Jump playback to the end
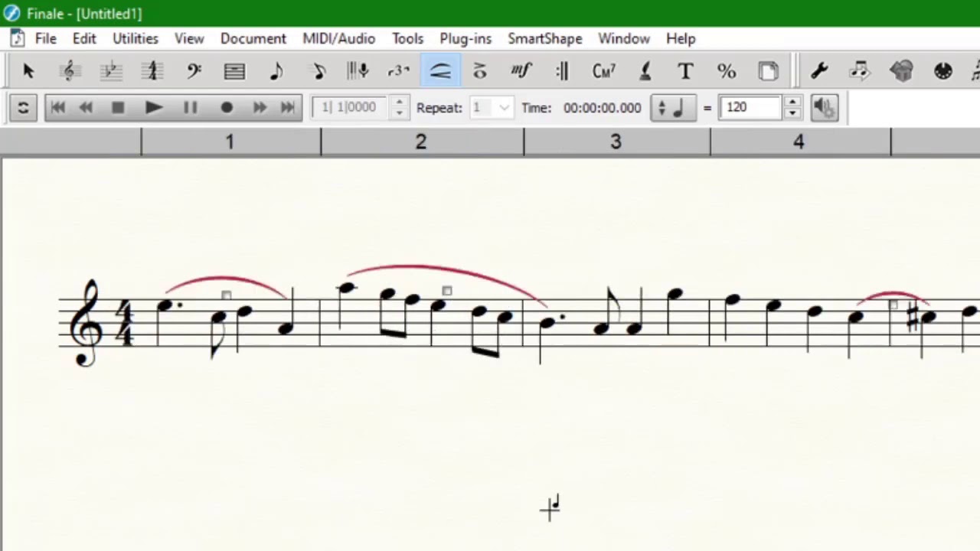The width and height of the screenshot is (980, 551). coord(287,108)
